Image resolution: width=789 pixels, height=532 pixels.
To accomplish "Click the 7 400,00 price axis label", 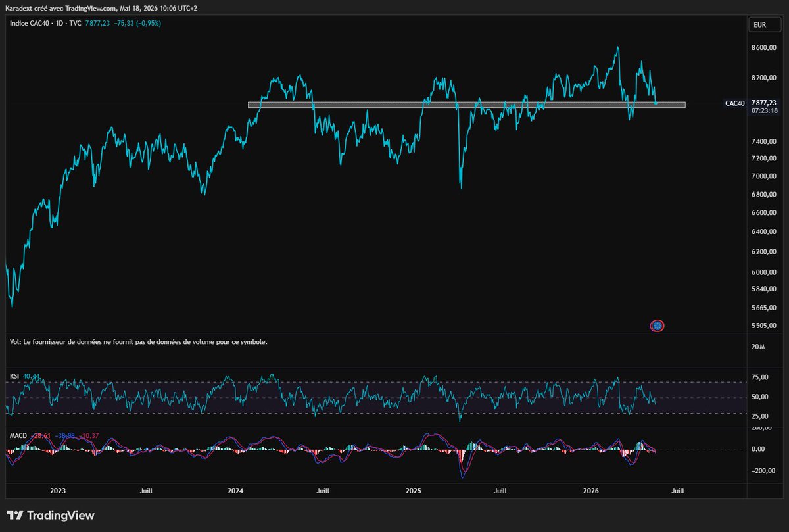I will [763, 142].
